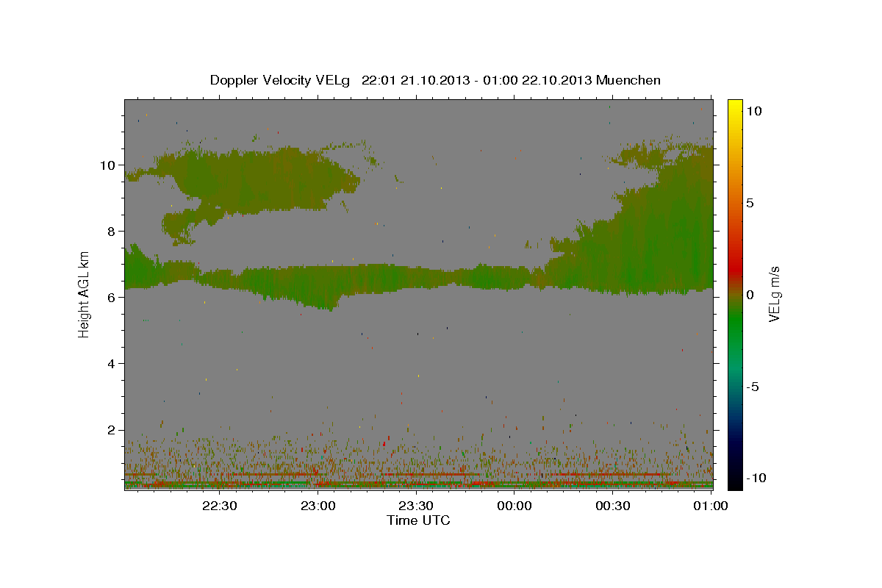Pick the black bottom of the colorbar
This screenshot has height=588, width=882.
click(734, 481)
